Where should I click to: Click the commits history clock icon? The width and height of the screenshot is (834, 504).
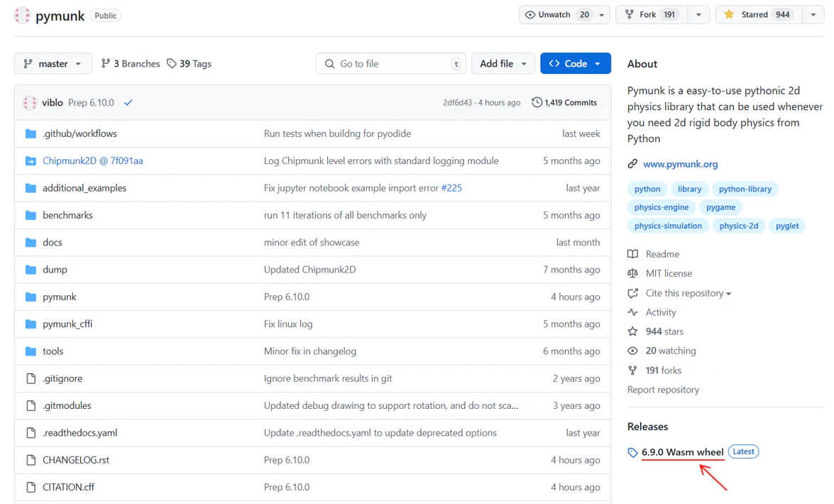coord(537,102)
